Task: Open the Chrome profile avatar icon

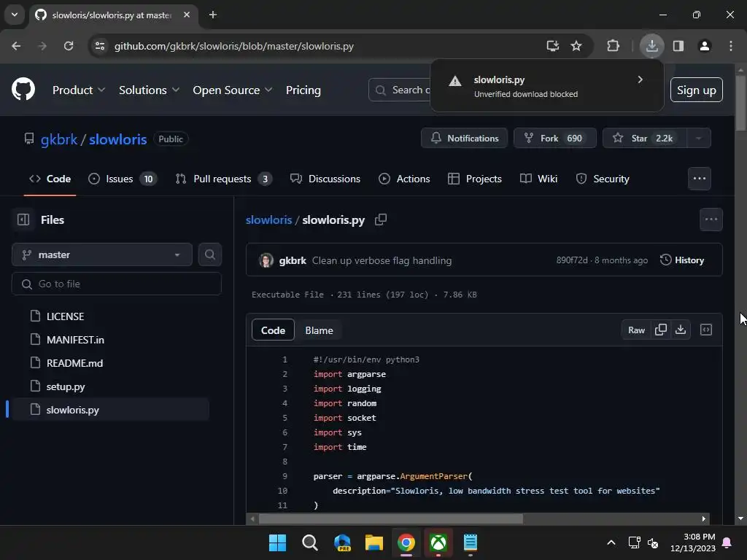Action: [705, 46]
